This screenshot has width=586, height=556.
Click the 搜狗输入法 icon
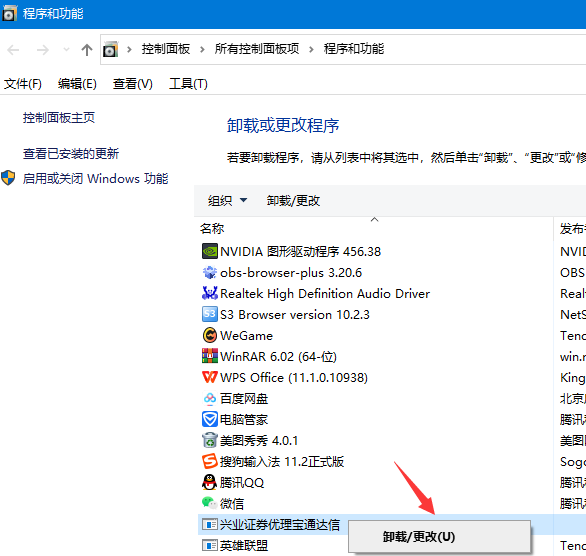pyautogui.click(x=210, y=461)
